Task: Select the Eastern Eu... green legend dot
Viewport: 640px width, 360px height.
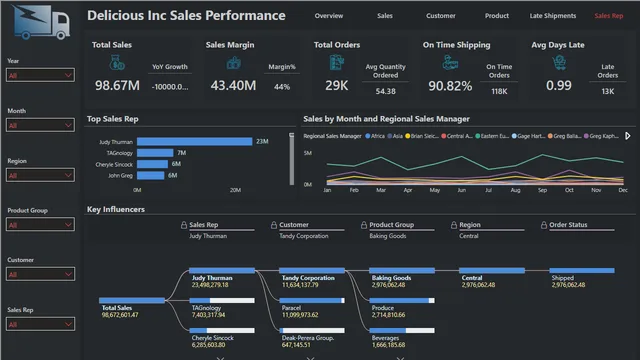Action: pyautogui.click(x=478, y=136)
